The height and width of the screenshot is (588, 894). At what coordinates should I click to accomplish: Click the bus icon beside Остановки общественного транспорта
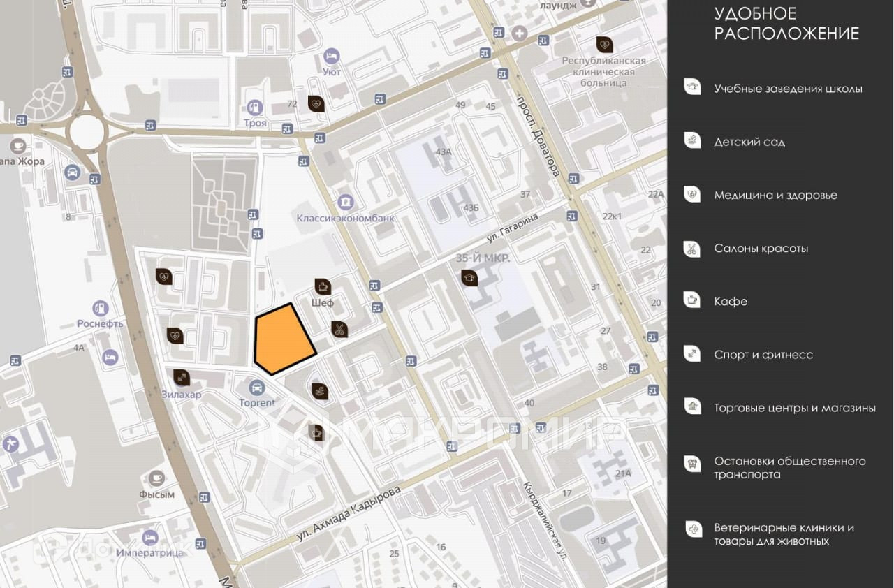[692, 463]
